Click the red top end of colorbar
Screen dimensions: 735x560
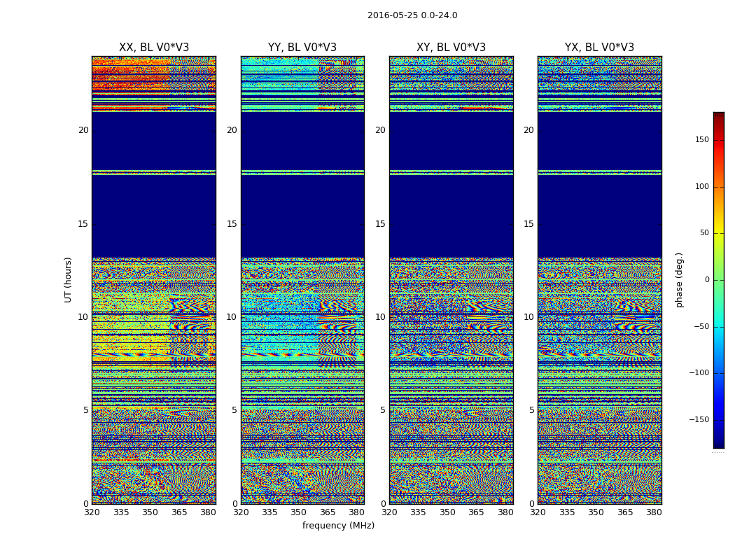tap(718, 115)
